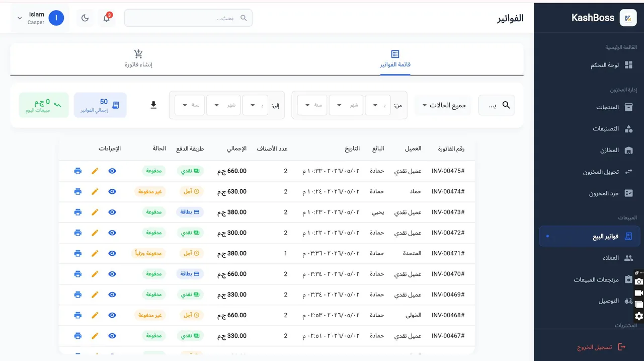View invoice INV-00467 details
644x361 pixels.
tap(112, 336)
